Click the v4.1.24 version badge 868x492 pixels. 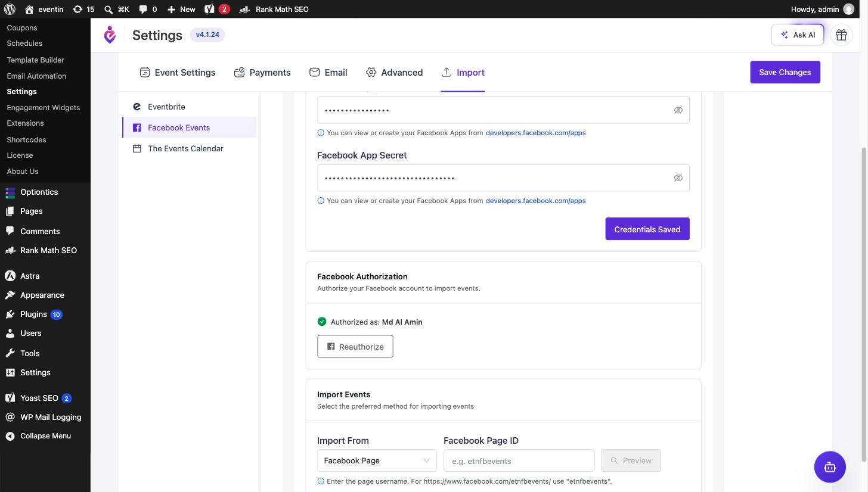(x=207, y=35)
